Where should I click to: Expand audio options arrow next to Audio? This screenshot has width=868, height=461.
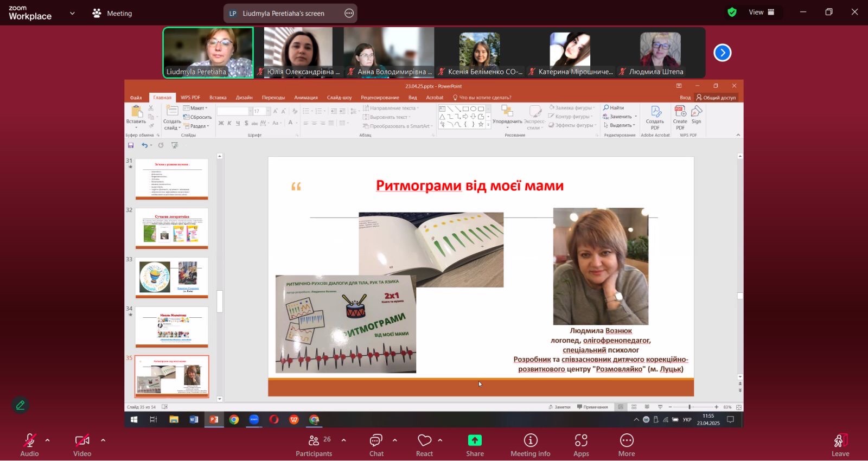pyautogui.click(x=48, y=440)
